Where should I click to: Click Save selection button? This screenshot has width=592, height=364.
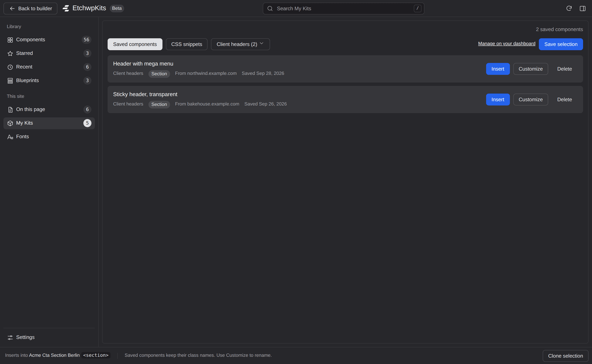[561, 44]
